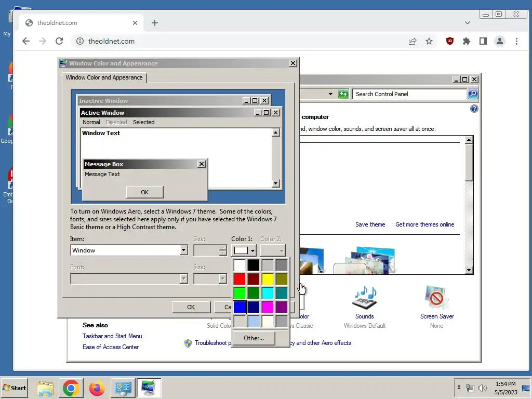The height and width of the screenshot is (399, 532).
Task: Expand the Item dropdown showing Window
Action: click(x=183, y=250)
